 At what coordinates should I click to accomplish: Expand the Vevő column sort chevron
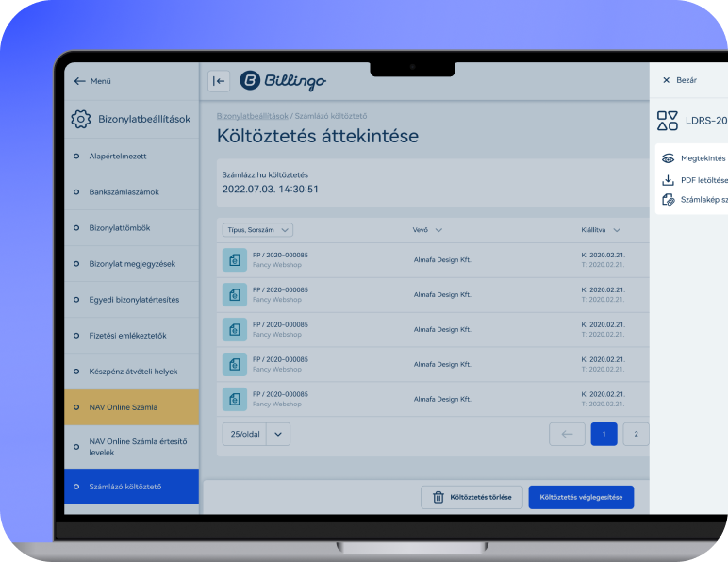438,230
